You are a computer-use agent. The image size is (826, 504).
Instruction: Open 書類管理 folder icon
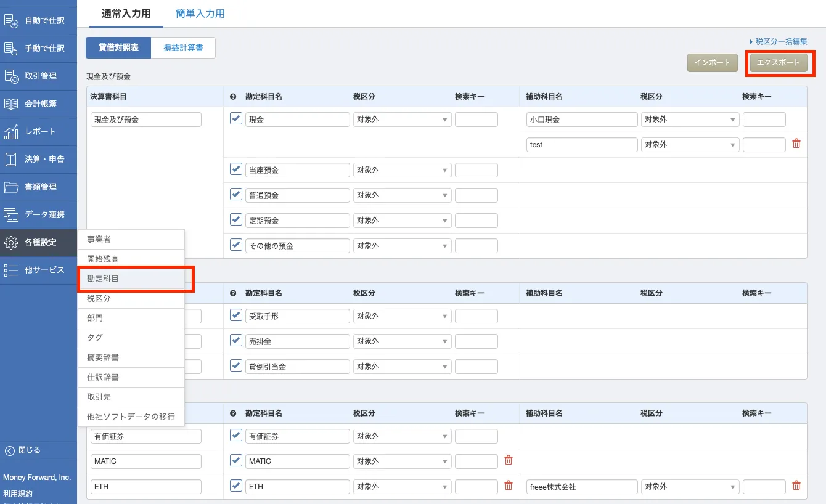[12, 187]
